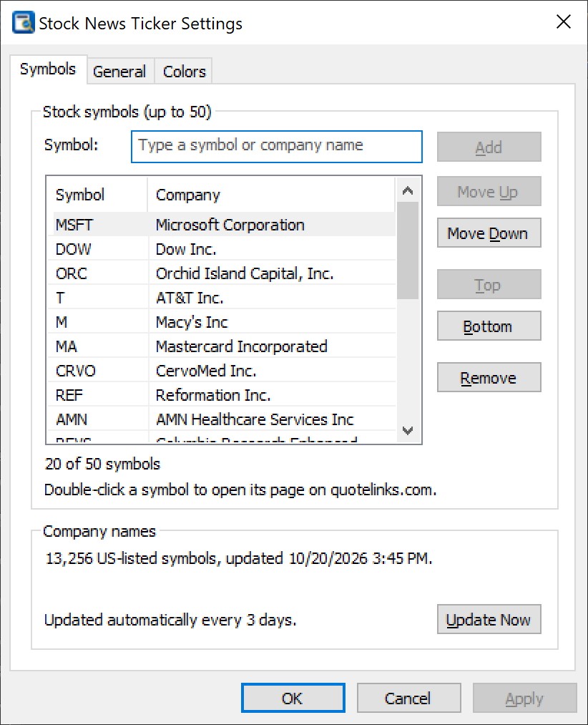Select the REF Reformation Inc. row

(222, 395)
